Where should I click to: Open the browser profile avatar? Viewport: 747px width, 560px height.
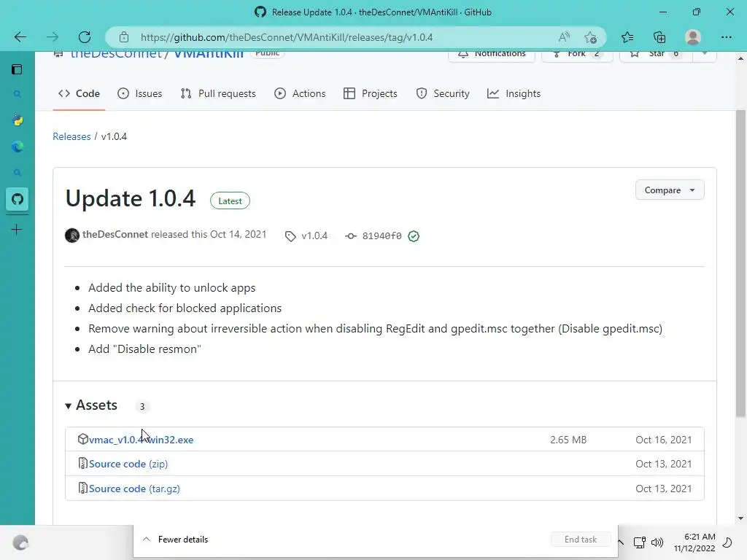[x=693, y=37]
